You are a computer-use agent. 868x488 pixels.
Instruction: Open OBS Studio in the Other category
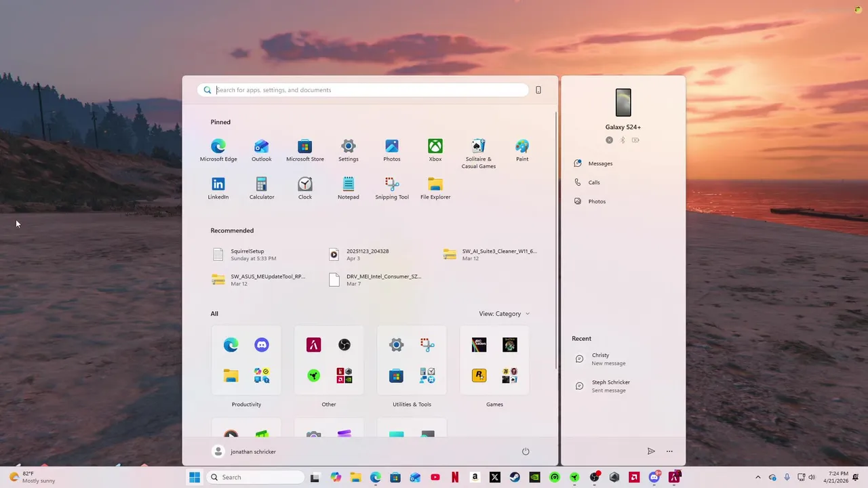344,345
